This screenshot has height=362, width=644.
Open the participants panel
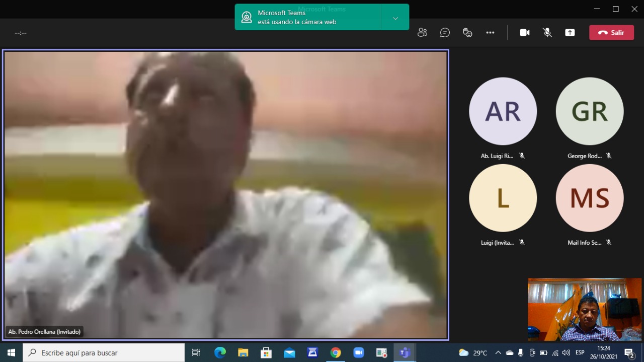tap(422, 33)
